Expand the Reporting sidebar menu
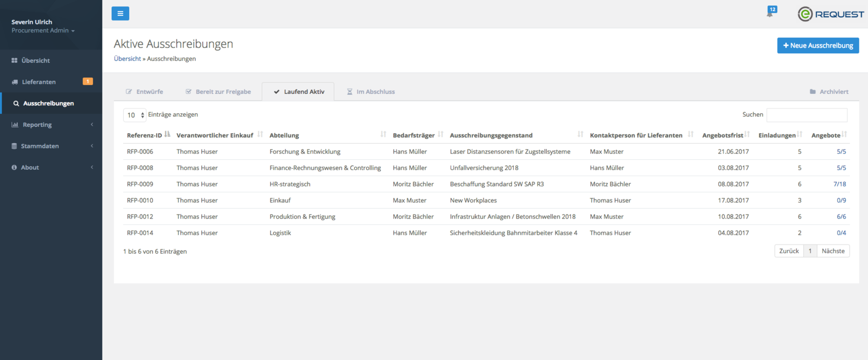Screen dimensions: 868x360 point(51,125)
